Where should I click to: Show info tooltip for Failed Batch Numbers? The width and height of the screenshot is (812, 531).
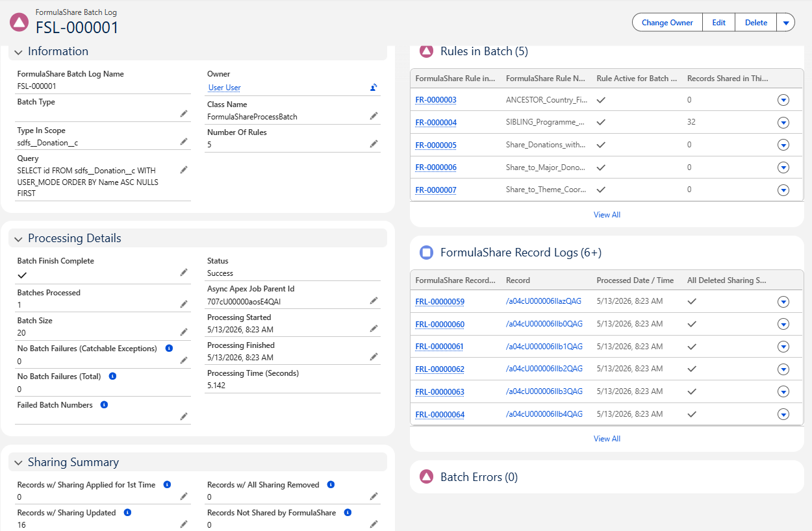(104, 405)
